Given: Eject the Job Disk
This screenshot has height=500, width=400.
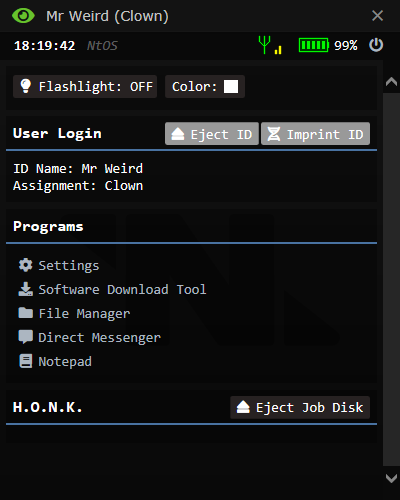Looking at the screenshot, I should click(x=300, y=407).
